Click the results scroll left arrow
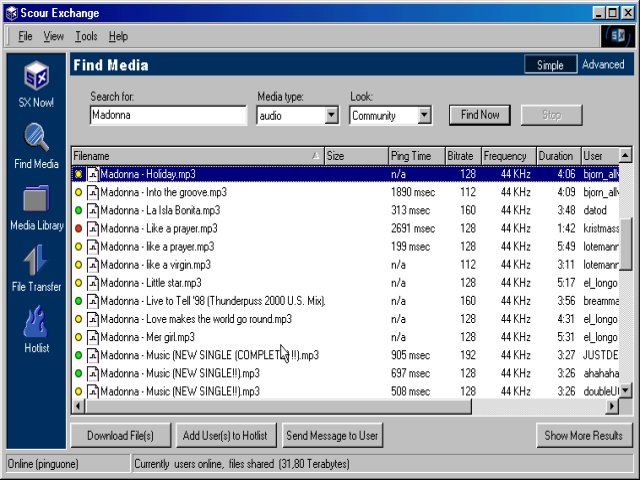Image resolution: width=640 pixels, height=480 pixels. [78, 407]
